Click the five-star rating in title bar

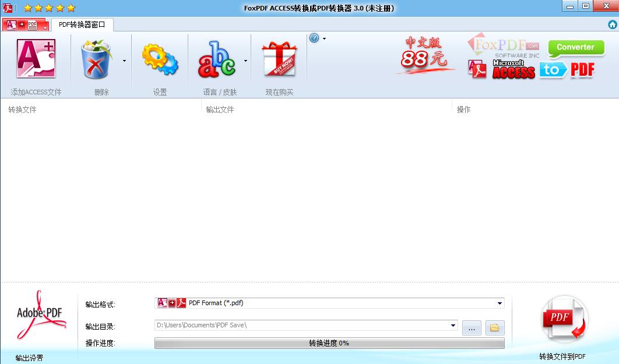click(x=50, y=8)
